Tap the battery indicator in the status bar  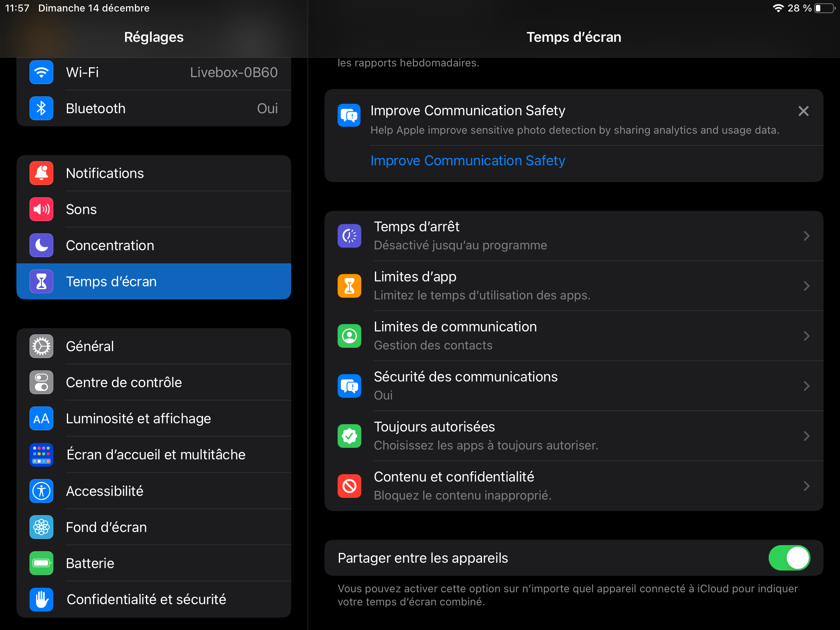click(824, 8)
